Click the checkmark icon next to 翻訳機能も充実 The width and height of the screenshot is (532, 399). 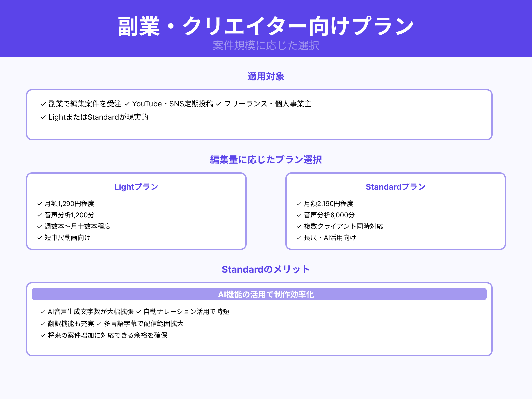click(x=43, y=324)
